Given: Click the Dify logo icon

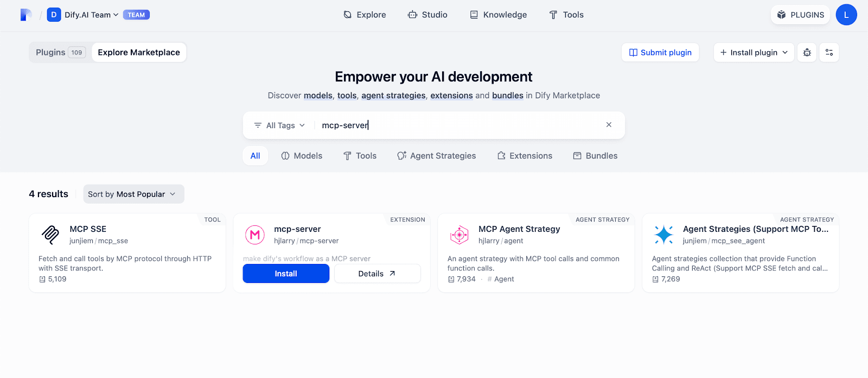Looking at the screenshot, I should coord(25,15).
